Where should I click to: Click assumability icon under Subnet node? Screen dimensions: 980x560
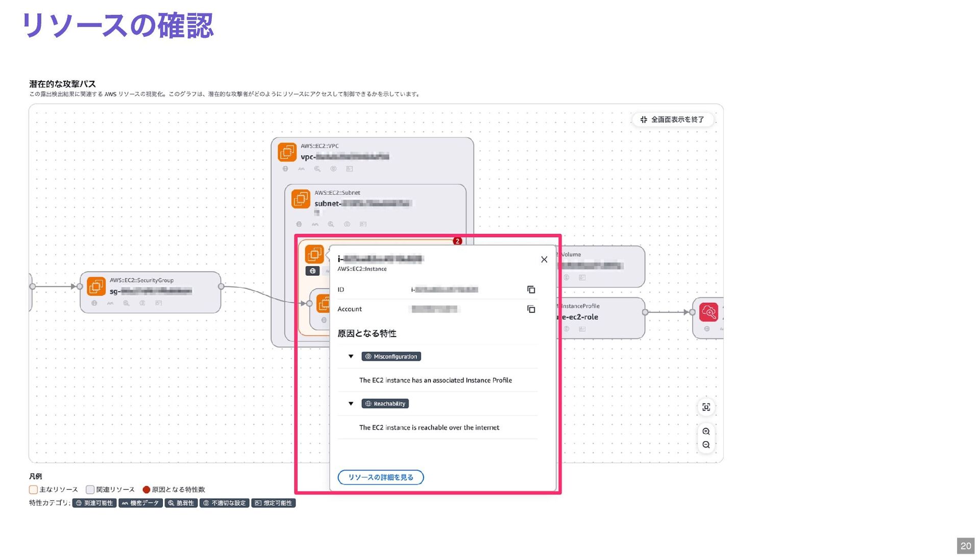click(363, 224)
